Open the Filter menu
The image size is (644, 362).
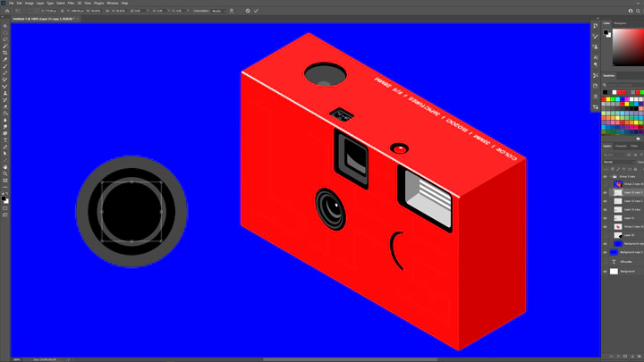click(x=71, y=3)
